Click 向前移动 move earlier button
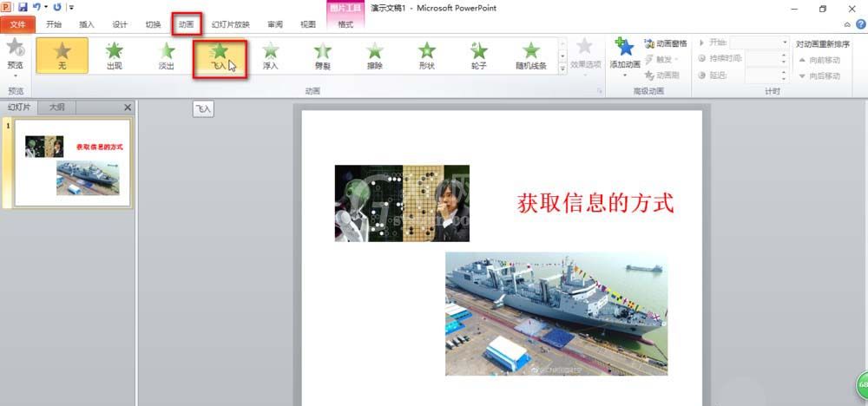 tap(819, 60)
